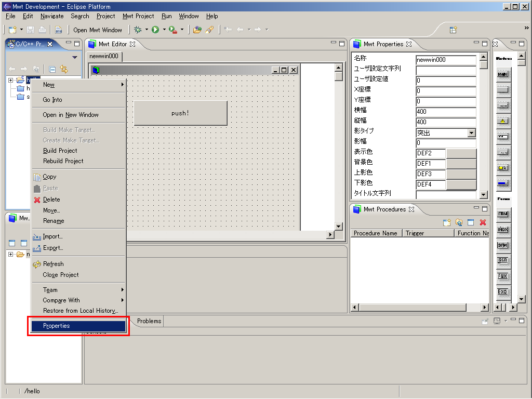Expand the tree node in the lower-left Mwt view

10,254
